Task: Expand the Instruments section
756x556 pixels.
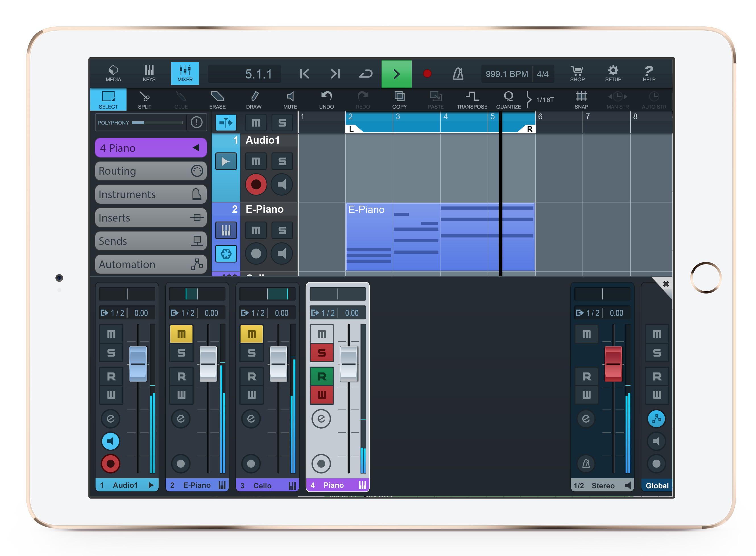Action: [x=151, y=194]
